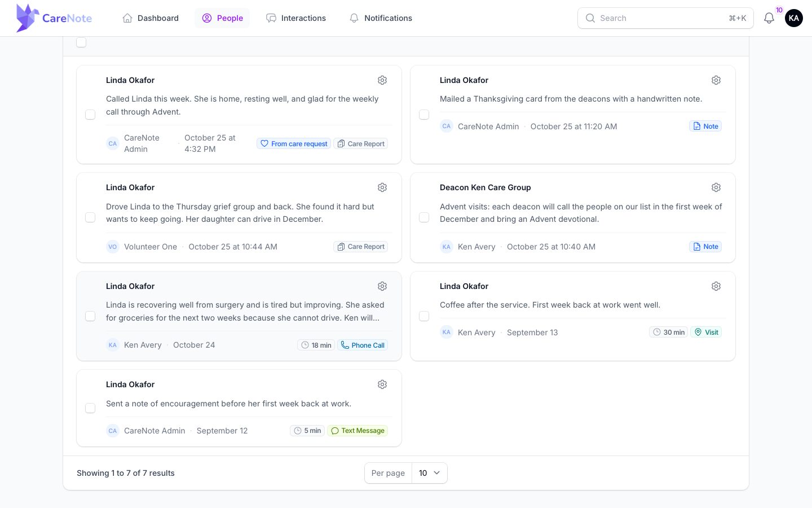Click the Care Report badge on weekly call card

tap(360, 143)
